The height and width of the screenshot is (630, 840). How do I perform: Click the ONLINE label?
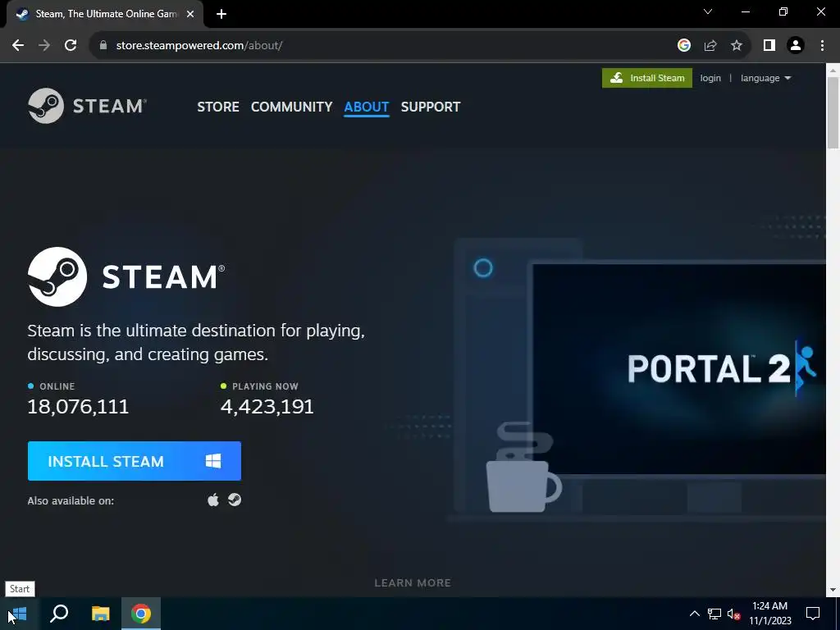click(x=57, y=386)
